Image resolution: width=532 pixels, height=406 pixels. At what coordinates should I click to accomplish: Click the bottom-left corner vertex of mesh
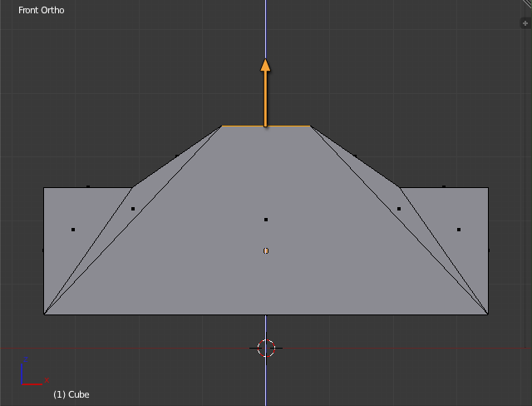click(x=44, y=314)
